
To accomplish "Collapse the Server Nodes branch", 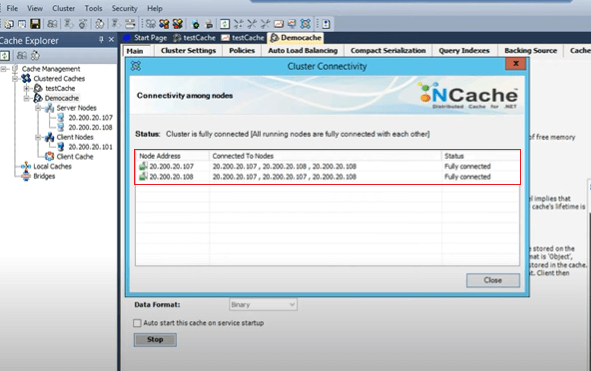I will (38, 108).
